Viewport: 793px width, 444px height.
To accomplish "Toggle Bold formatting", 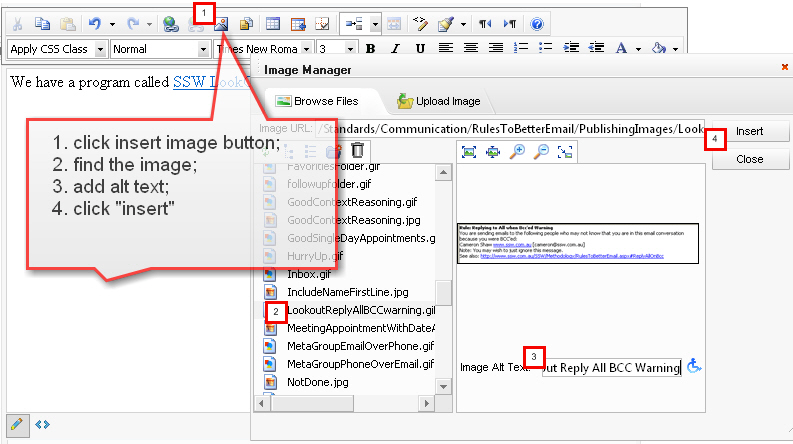I will 370,48.
